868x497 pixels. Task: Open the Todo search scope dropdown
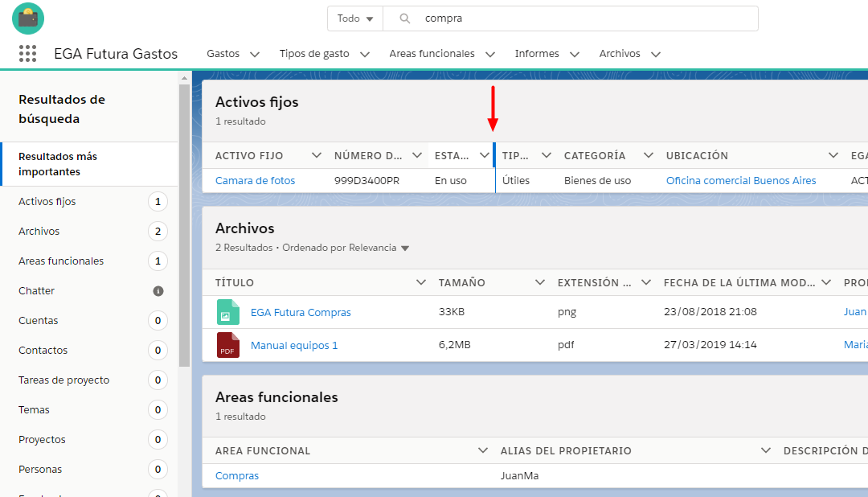pos(355,18)
